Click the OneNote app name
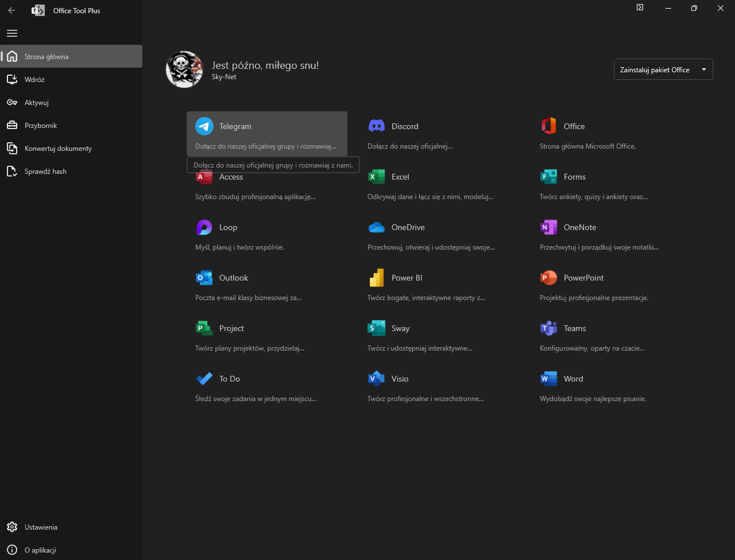735x560 pixels. coord(580,227)
